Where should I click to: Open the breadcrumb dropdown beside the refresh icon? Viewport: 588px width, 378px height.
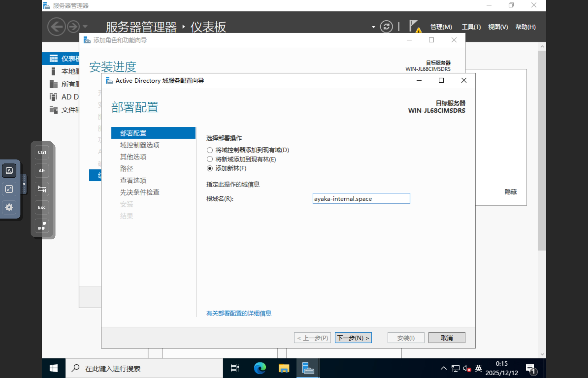(373, 27)
